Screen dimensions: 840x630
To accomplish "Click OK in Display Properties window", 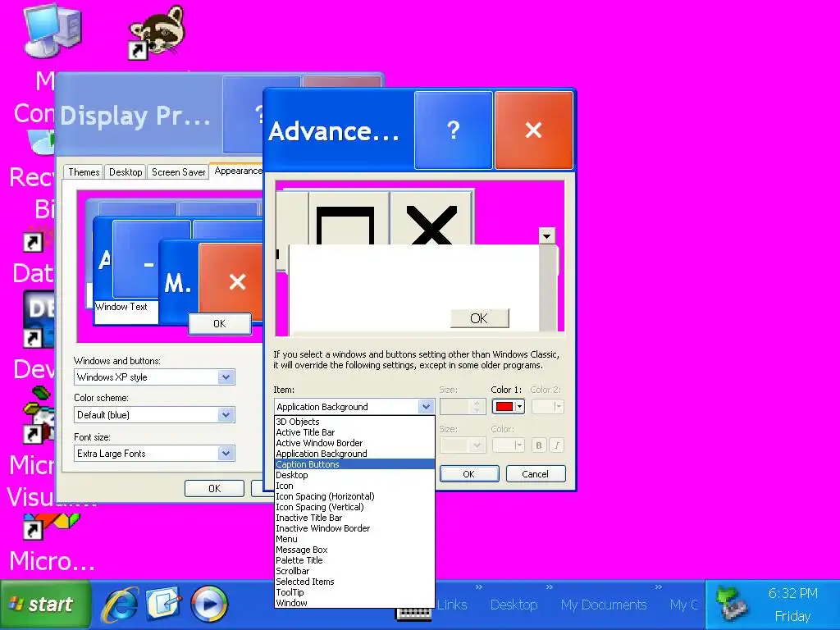I will point(214,489).
